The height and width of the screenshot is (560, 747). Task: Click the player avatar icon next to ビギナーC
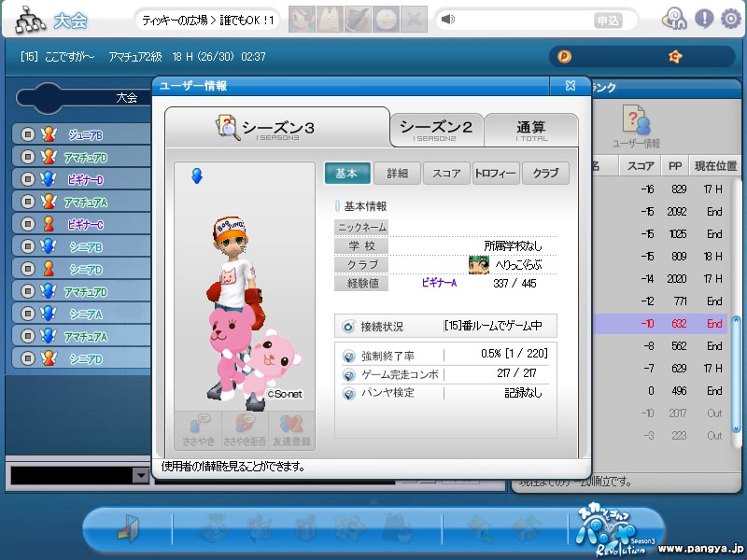pyautogui.click(x=49, y=224)
